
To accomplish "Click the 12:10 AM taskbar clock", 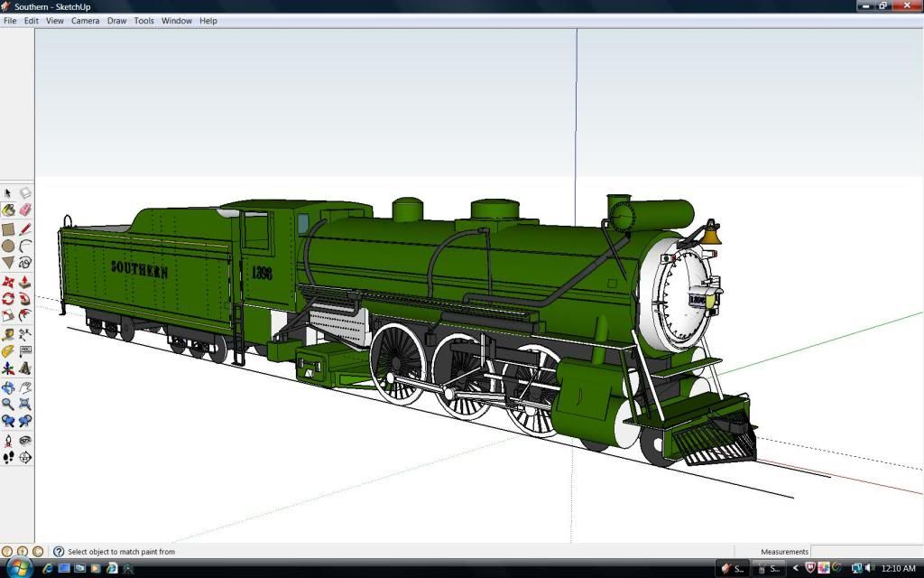I will coord(898,569).
